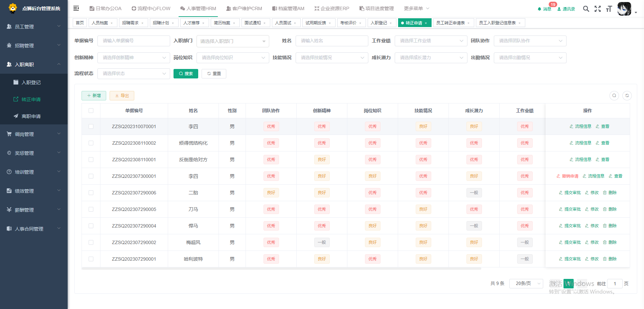Click 删除 for 悍马 row

click(610, 226)
